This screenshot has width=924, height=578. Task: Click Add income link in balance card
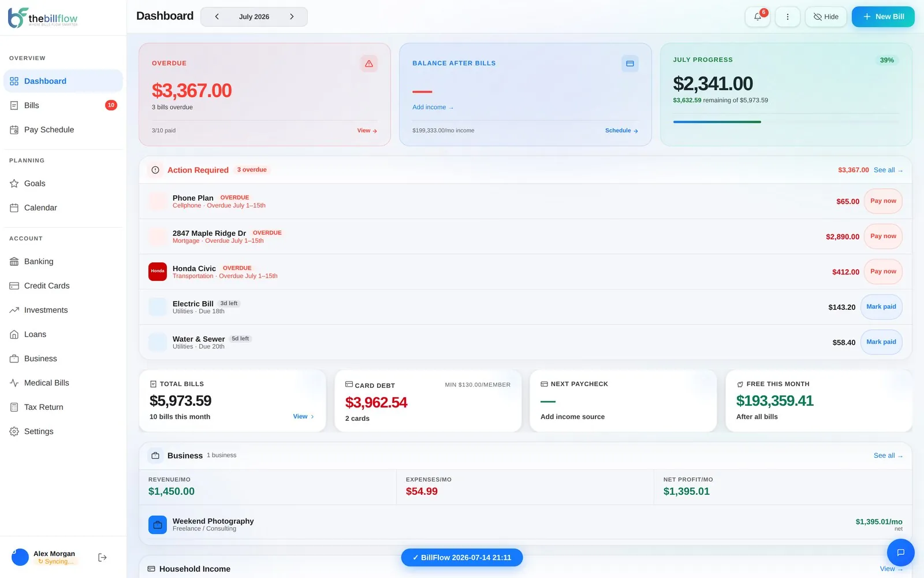(433, 108)
